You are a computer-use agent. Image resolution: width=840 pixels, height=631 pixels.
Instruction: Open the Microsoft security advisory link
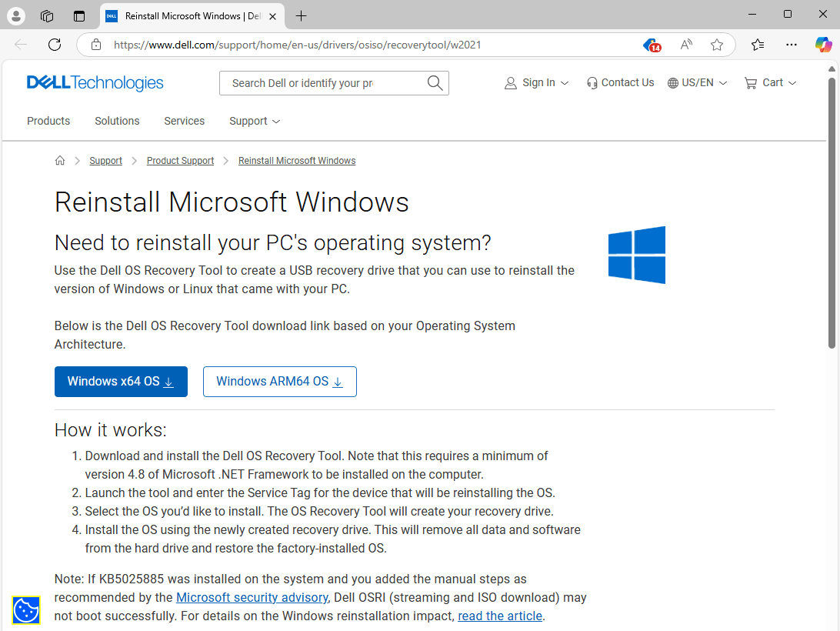[x=252, y=598]
